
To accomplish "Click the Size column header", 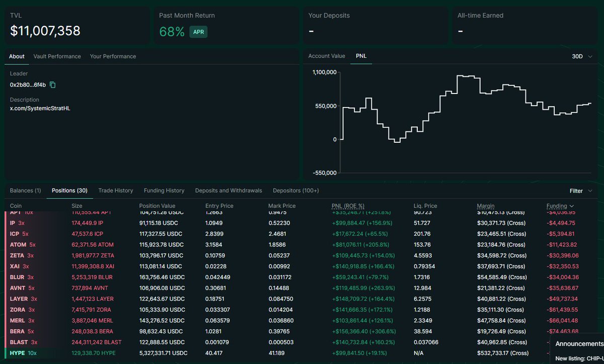I will tap(77, 206).
